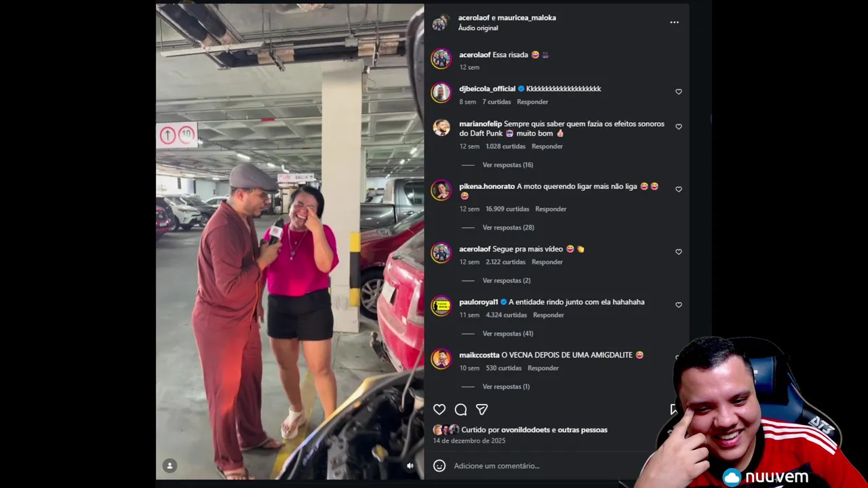Open djbeicola_official profile picture
Screen dimensions: 868x488
[441, 92]
